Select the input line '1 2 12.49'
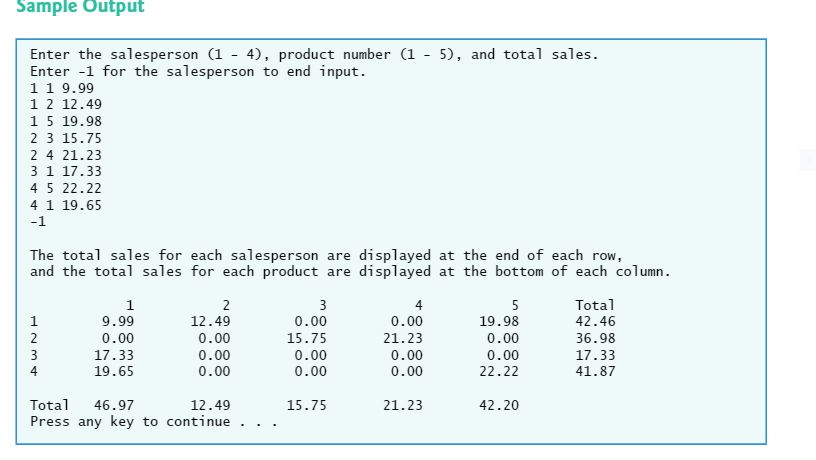 [x=66, y=105]
